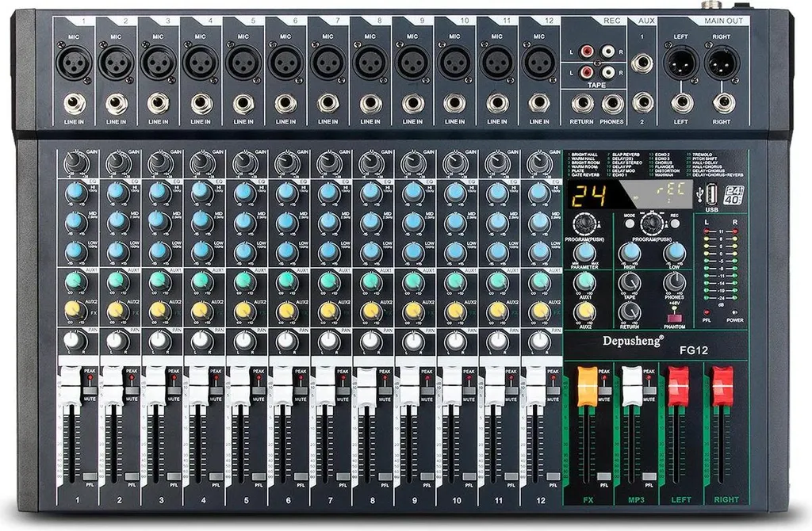This screenshot has height=531, width=812.
Task: Select the channel 11 yellow AUX2 knob
Action: pyautogui.click(x=497, y=311)
